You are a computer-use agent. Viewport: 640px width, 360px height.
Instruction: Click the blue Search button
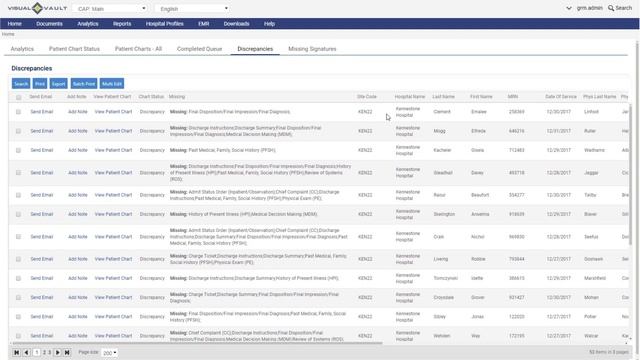[21, 84]
